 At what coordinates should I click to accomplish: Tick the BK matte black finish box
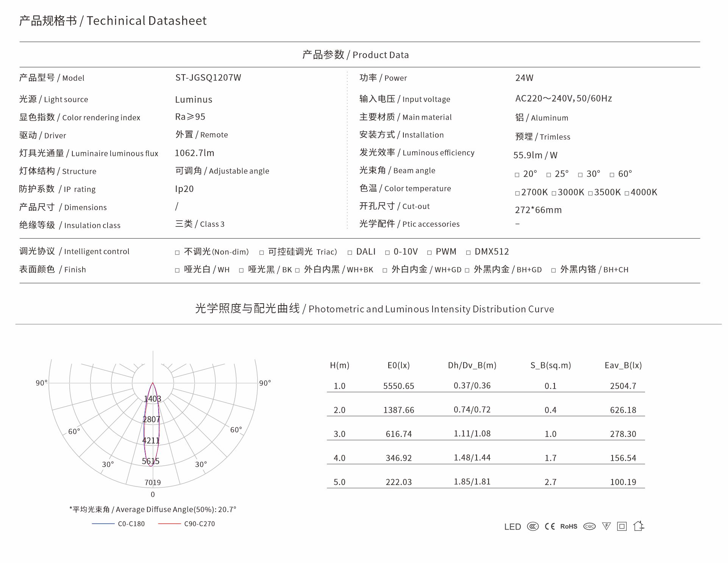point(241,270)
